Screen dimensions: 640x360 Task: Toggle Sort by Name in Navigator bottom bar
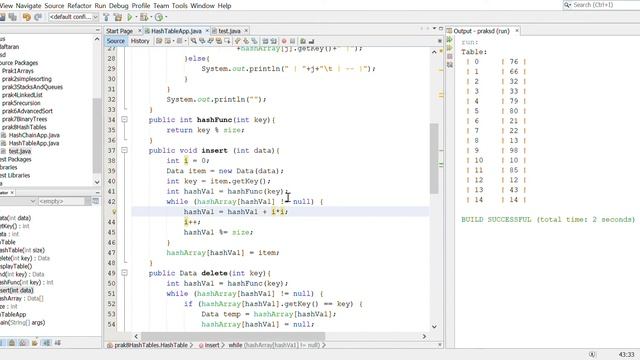(46, 343)
